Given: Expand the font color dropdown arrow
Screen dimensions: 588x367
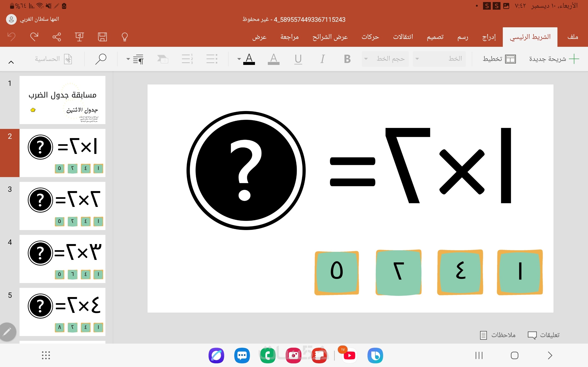Looking at the screenshot, I should click(x=239, y=59).
